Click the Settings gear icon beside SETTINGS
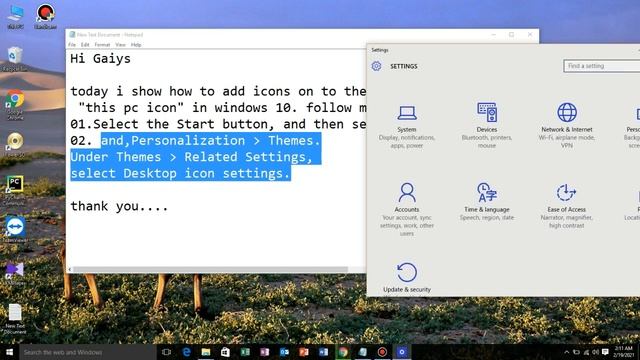 (376, 66)
